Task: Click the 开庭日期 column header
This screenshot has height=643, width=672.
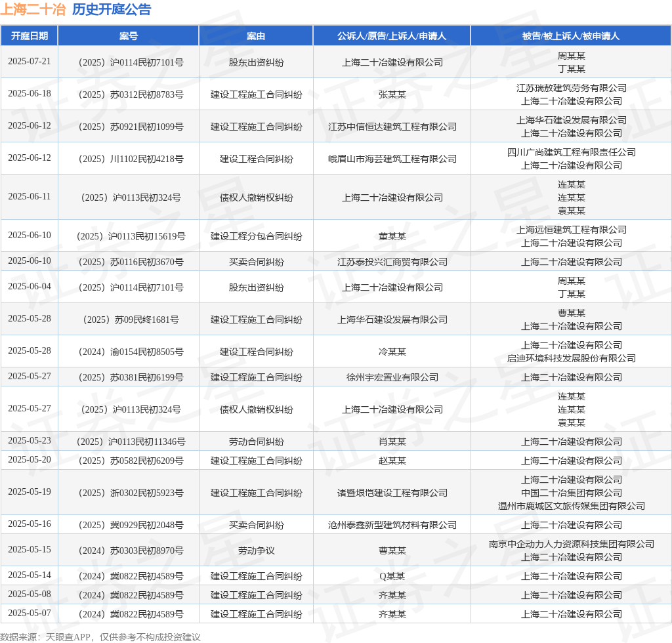Action: pos(29,36)
